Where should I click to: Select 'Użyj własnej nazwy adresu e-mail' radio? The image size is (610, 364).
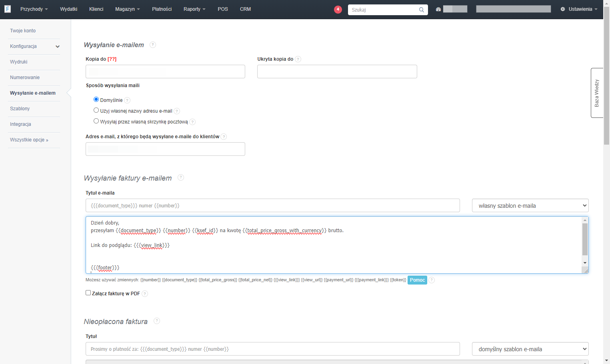pyautogui.click(x=96, y=110)
